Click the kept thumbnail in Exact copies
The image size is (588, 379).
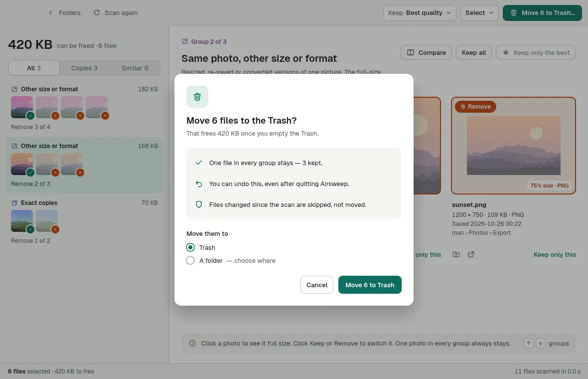click(22, 220)
